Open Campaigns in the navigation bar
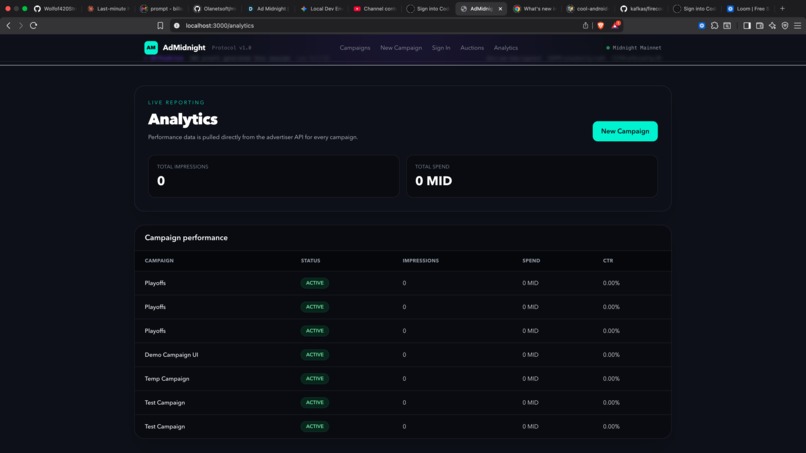The image size is (806, 453). pos(355,48)
